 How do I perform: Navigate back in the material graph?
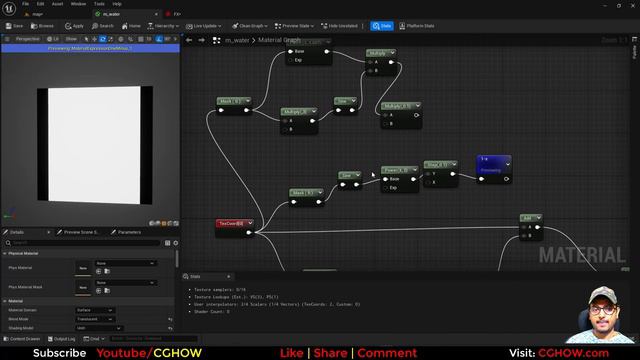click(x=189, y=40)
